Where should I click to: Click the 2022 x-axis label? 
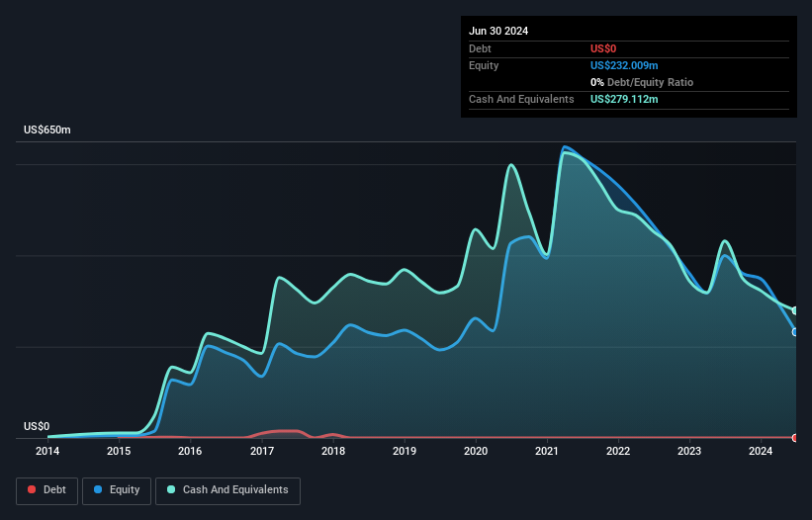click(618, 451)
